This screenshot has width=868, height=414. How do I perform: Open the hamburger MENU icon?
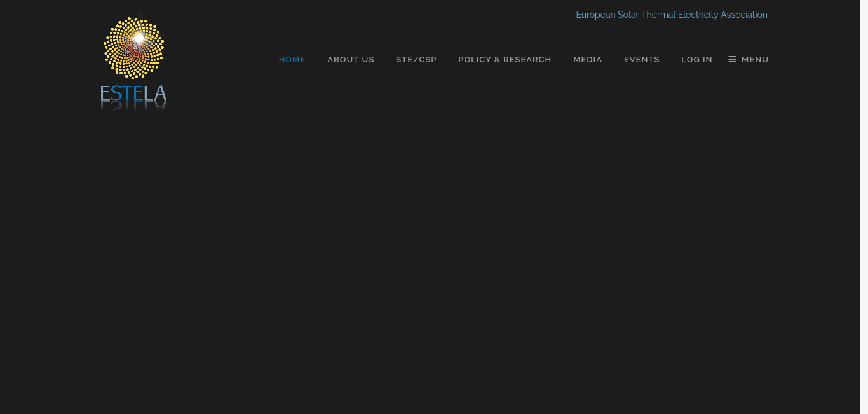click(749, 59)
